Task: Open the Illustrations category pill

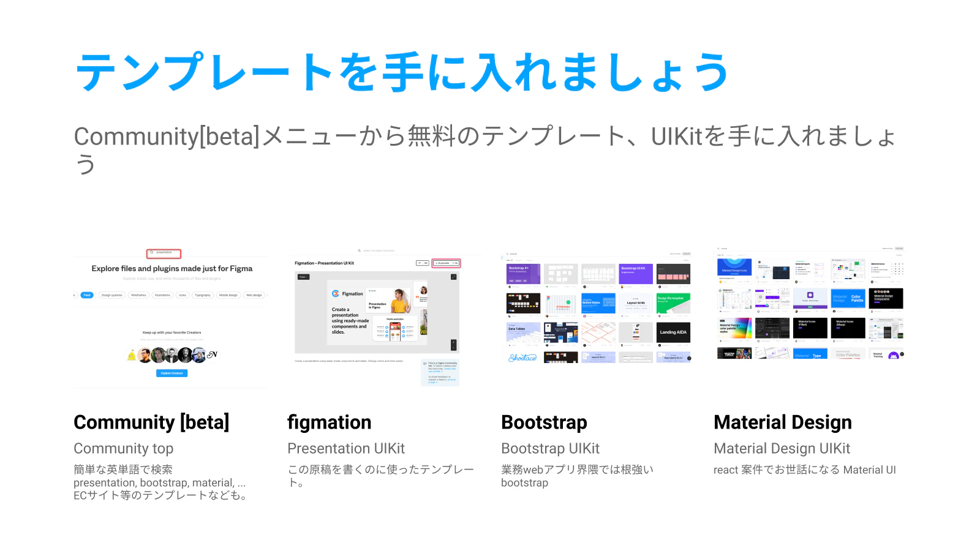Action: (162, 295)
